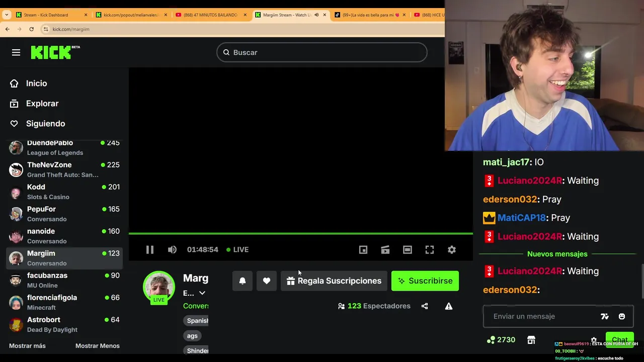This screenshot has height=362, width=644.
Task: Click Nuevos mensajes divider
Action: point(557,254)
